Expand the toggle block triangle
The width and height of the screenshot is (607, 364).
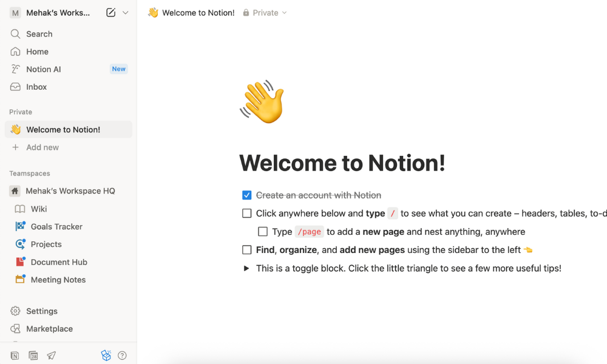[x=246, y=268]
